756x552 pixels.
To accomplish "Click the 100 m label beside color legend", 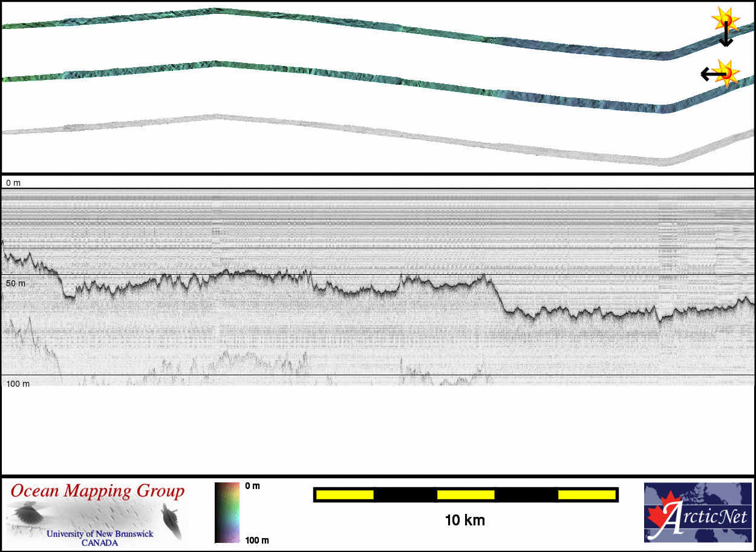I will (256, 540).
